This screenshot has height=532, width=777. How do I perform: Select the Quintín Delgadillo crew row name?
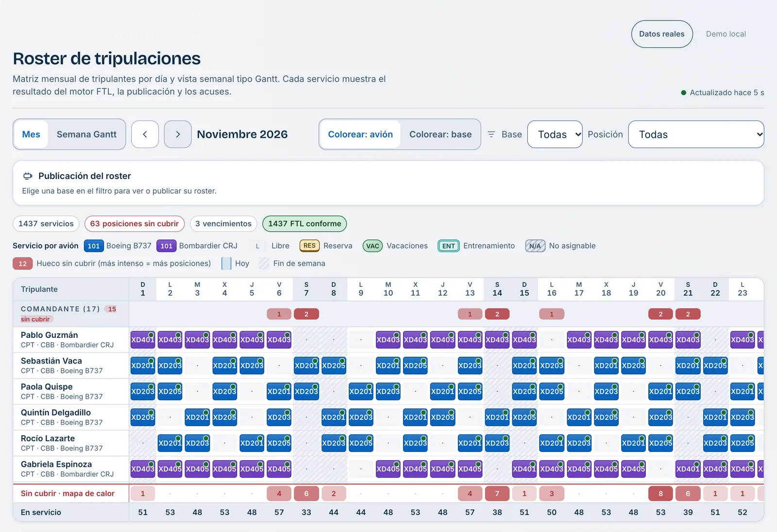tap(56, 413)
